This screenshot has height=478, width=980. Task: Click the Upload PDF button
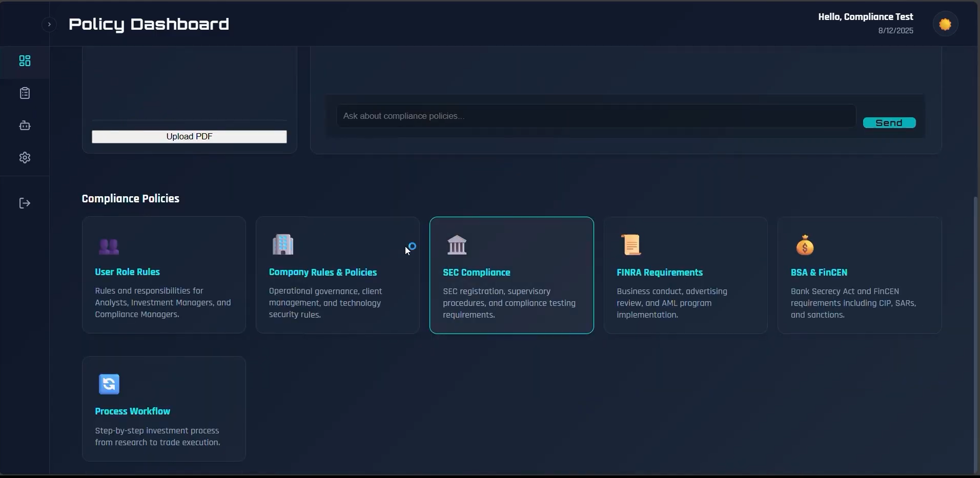(189, 136)
